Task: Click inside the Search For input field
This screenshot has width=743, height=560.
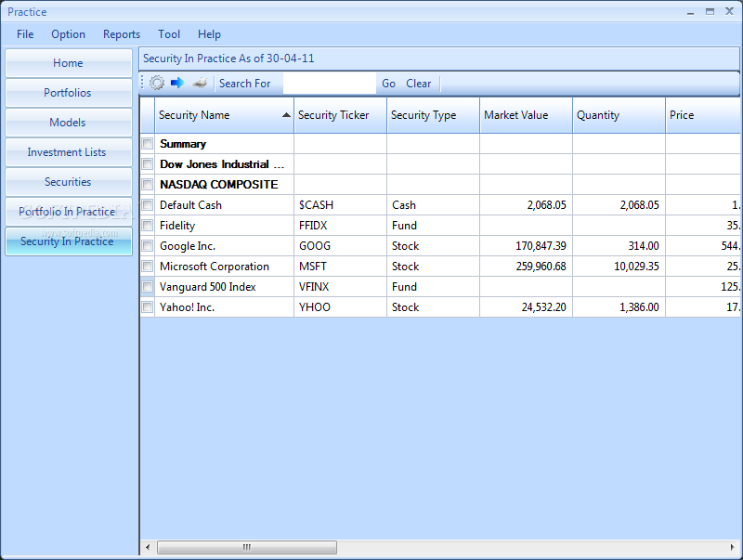Action: (330, 84)
